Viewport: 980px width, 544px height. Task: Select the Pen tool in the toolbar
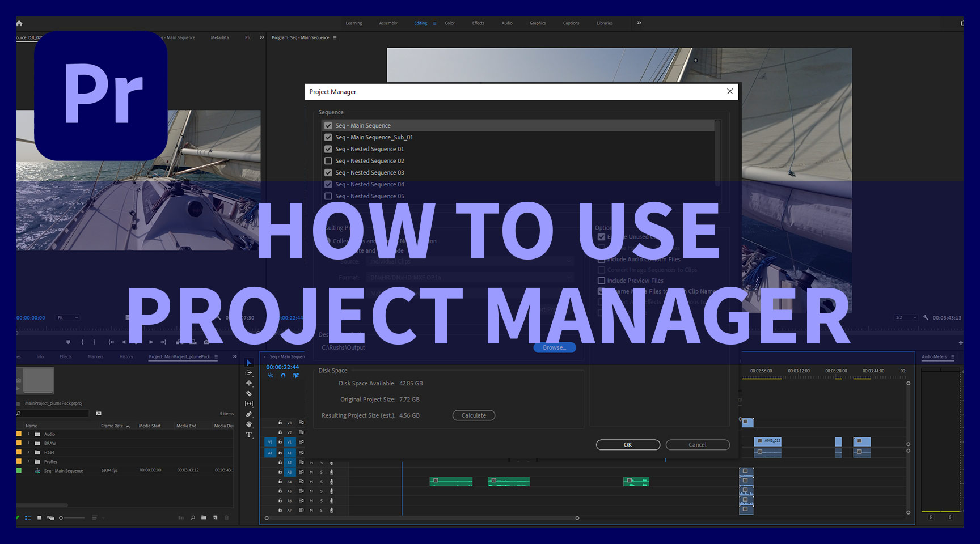click(x=248, y=414)
